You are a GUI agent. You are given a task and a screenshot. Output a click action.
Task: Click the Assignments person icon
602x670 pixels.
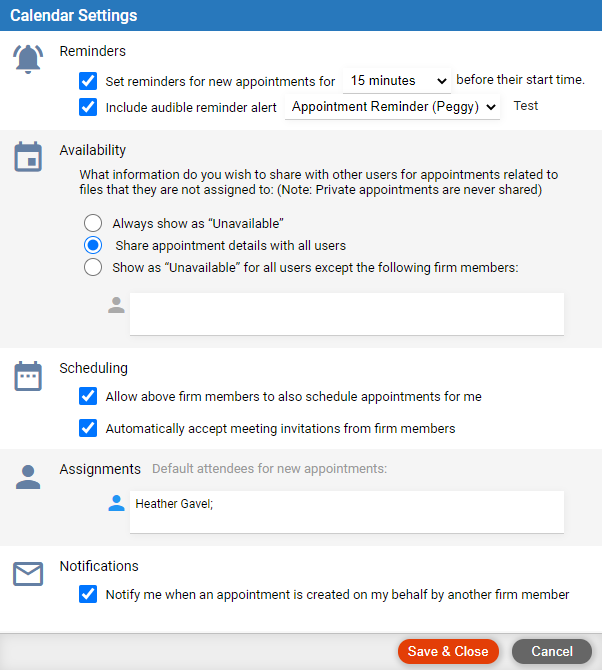click(28, 477)
